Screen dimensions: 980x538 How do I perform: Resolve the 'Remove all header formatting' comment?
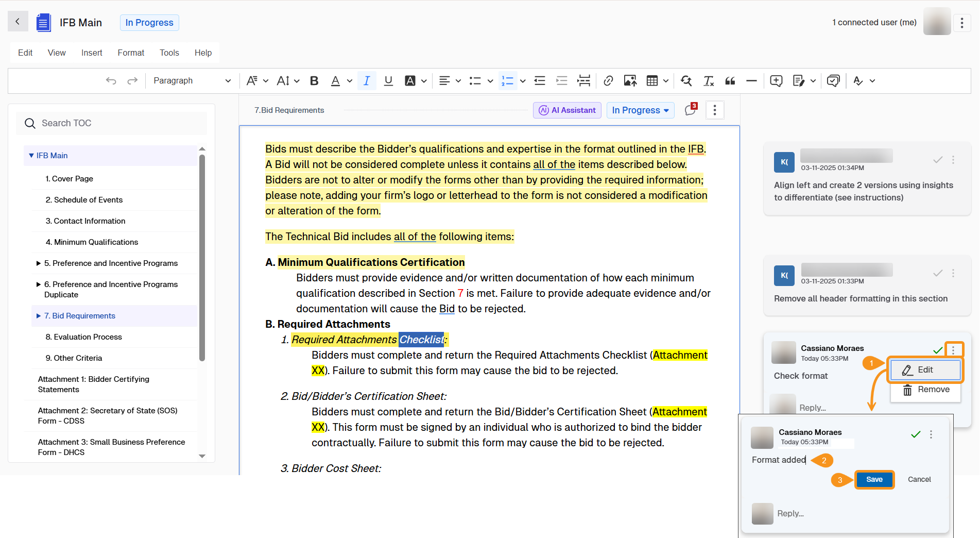(x=938, y=273)
